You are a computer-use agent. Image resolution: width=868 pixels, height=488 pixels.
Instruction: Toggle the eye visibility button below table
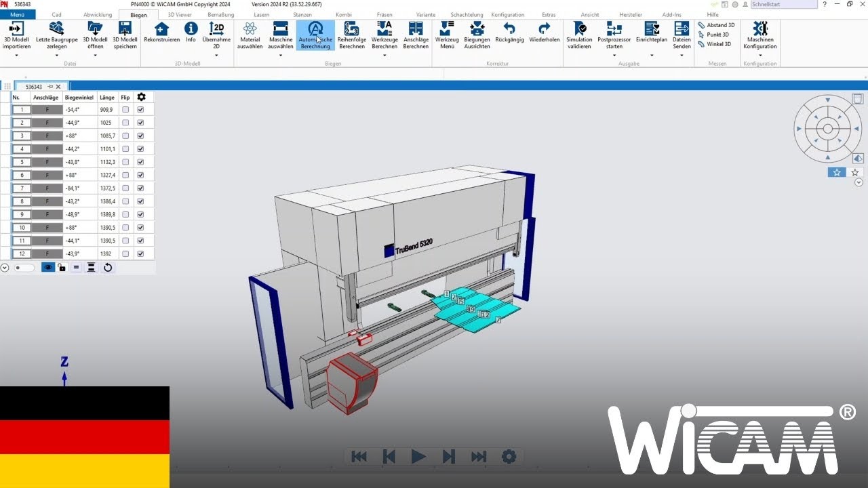[x=48, y=268]
